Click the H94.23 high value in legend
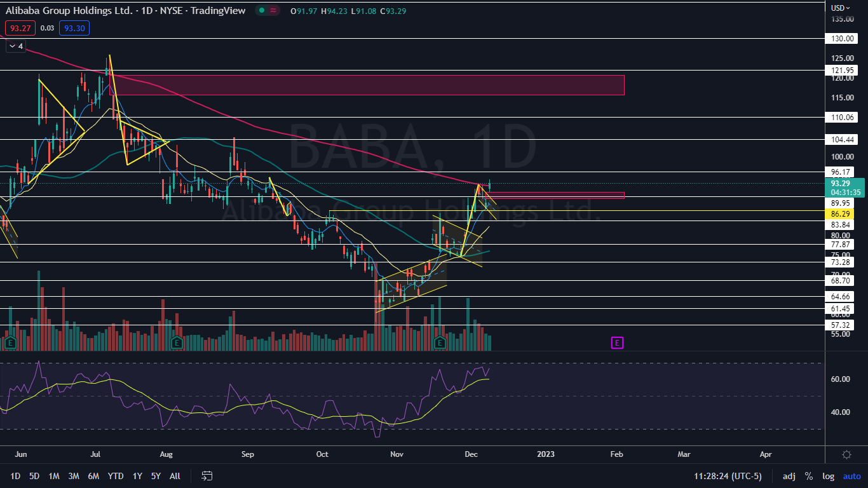 pos(333,11)
